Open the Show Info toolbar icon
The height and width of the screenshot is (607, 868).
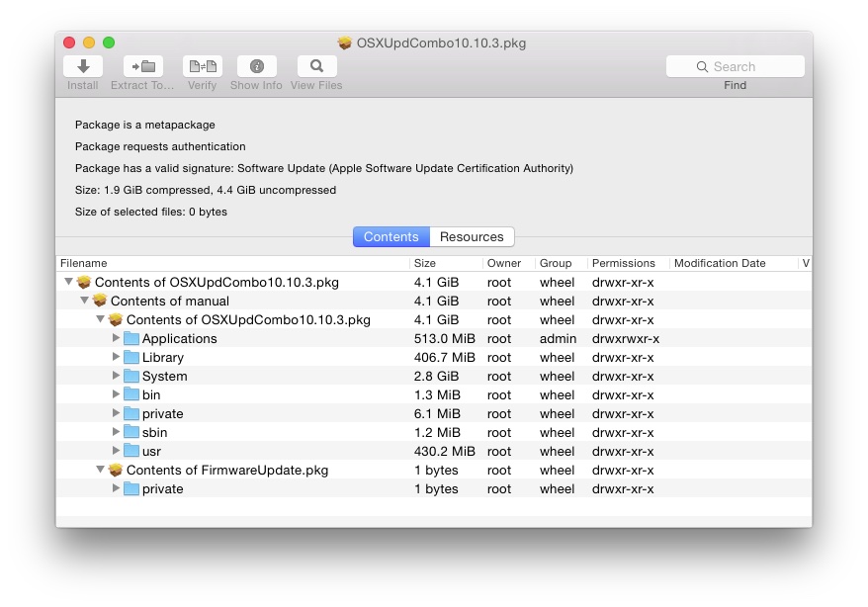point(257,66)
